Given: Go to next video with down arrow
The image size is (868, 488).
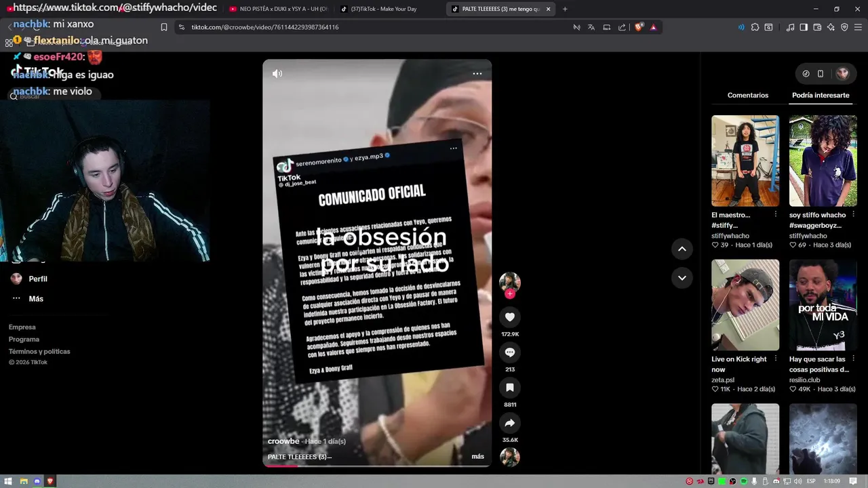Looking at the screenshot, I should (682, 278).
